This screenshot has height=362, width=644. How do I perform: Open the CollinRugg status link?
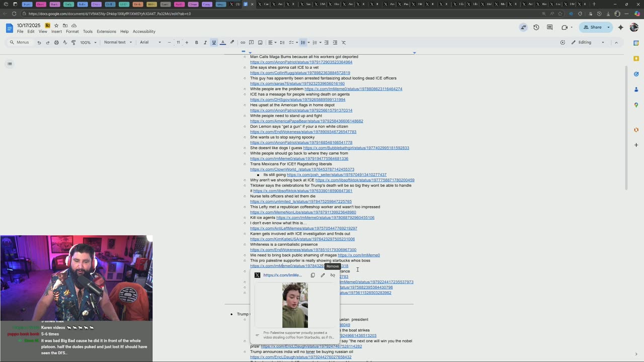pos(300,73)
